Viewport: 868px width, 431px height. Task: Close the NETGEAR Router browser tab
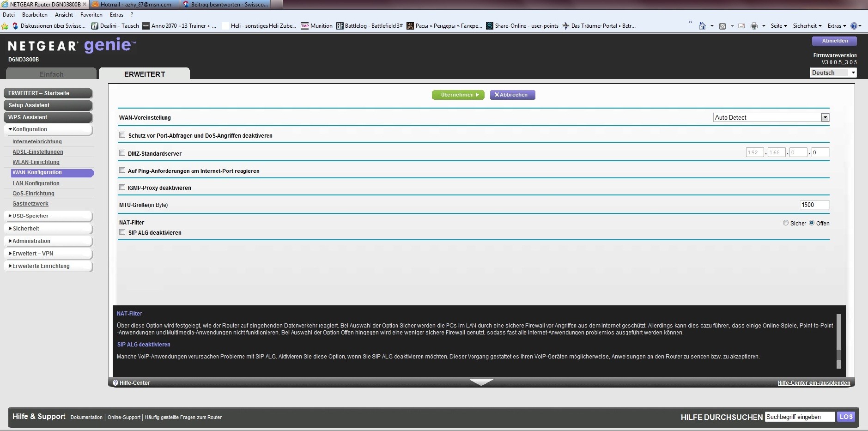[x=85, y=4]
